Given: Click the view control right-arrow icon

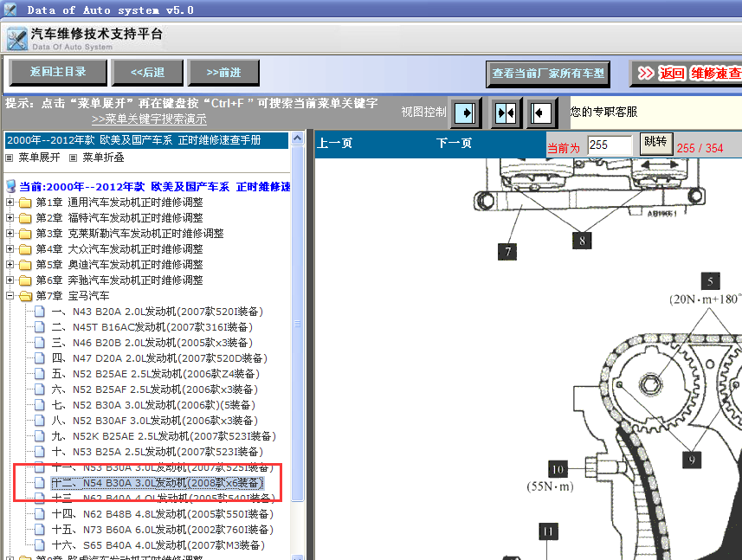Looking at the screenshot, I should point(465,113).
